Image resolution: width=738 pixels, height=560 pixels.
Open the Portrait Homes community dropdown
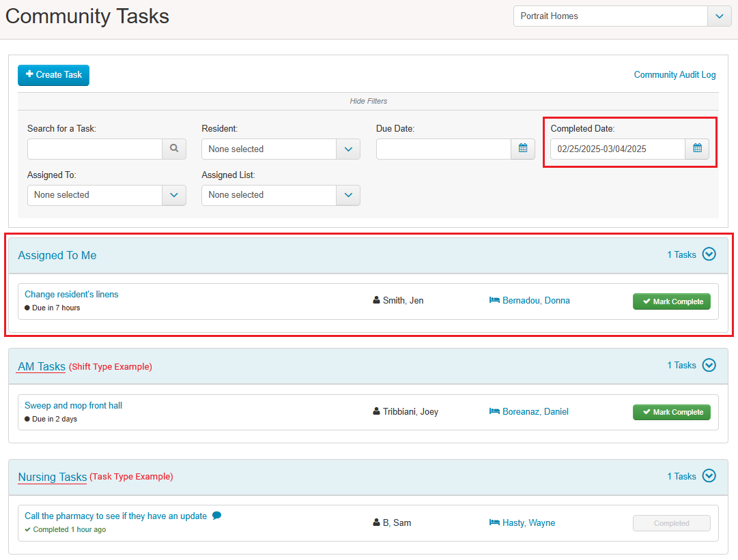719,16
